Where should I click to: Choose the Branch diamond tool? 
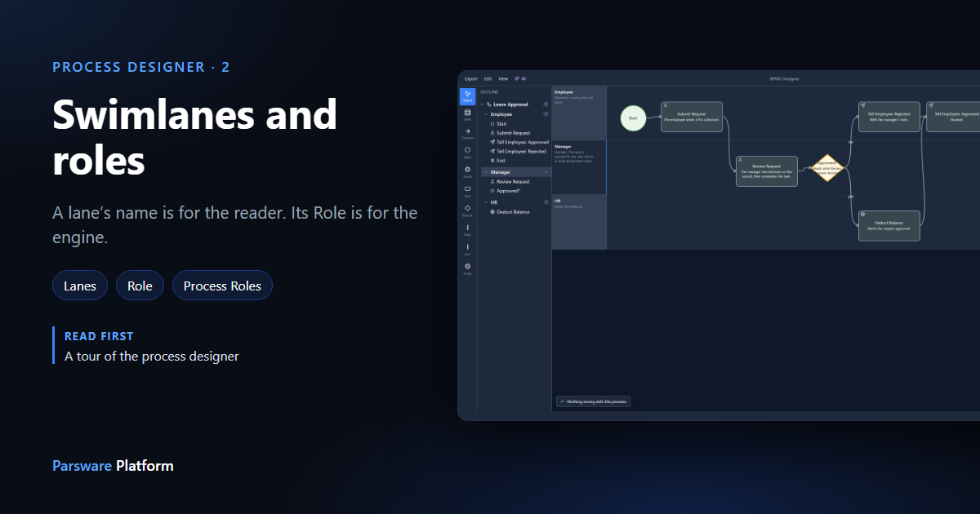(x=467, y=210)
